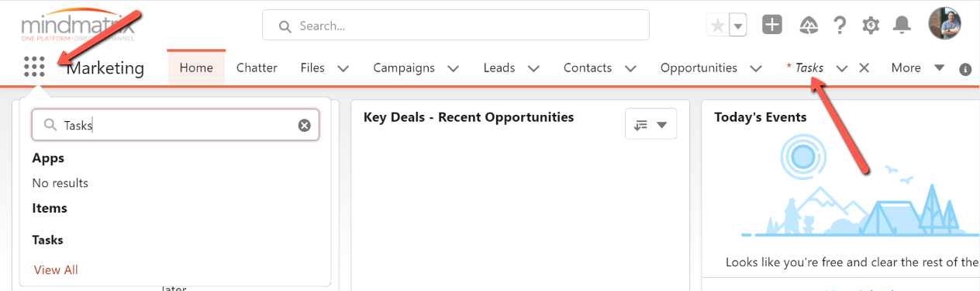Open the App Launcher grid icon
Screen dimensions: 980x291
tap(34, 67)
